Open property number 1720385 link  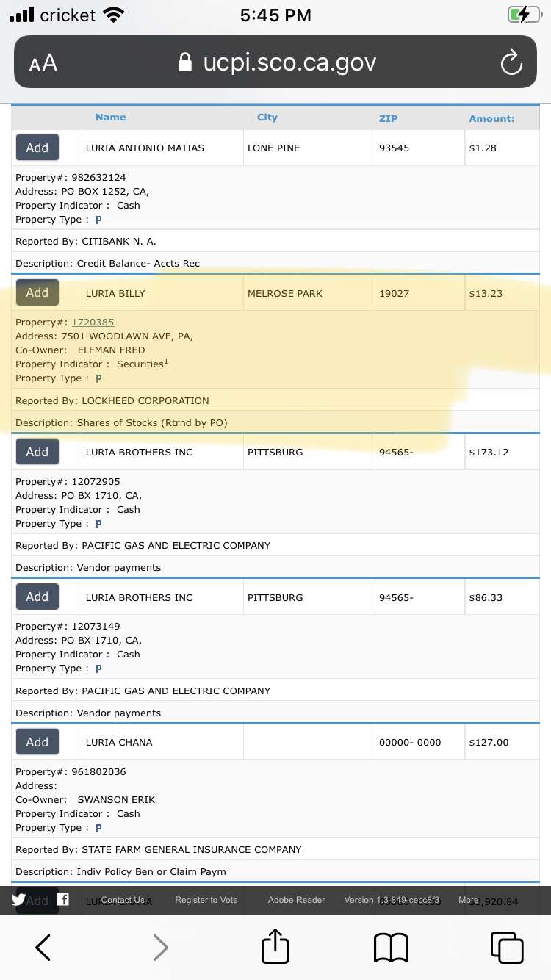point(93,323)
